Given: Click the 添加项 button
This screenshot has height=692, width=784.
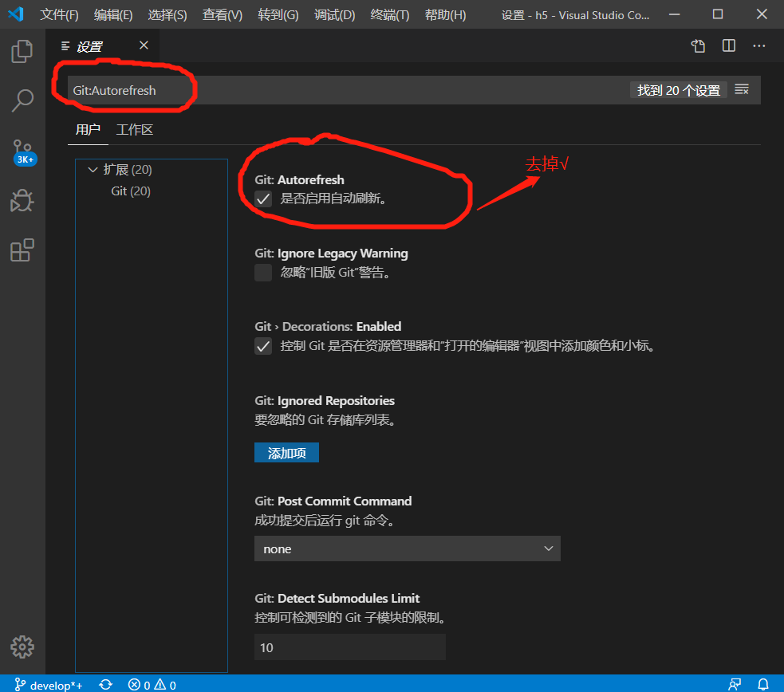Looking at the screenshot, I should pos(286,453).
